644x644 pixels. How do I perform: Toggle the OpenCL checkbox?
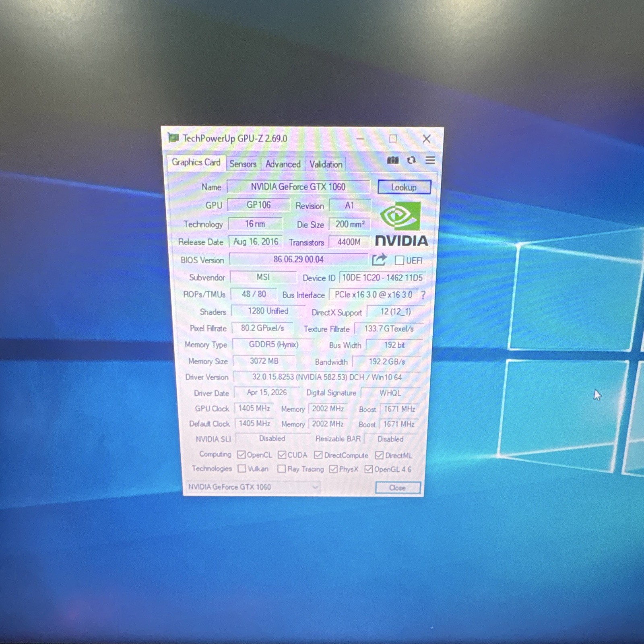click(241, 455)
